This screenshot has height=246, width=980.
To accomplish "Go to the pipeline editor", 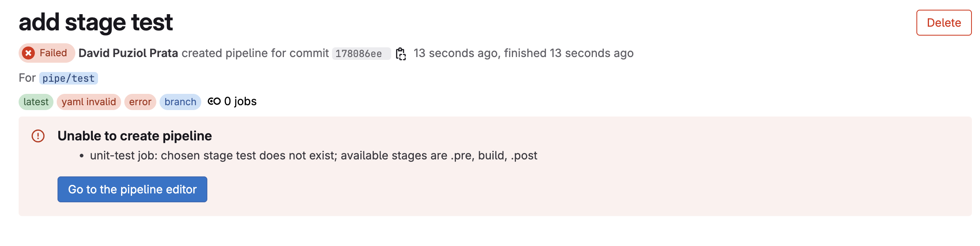I will pos(132,189).
